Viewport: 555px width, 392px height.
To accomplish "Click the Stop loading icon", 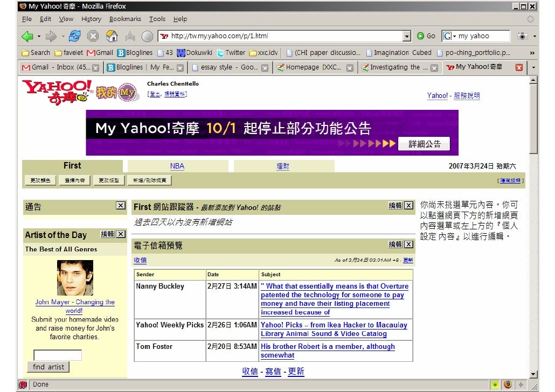I will point(93,36).
